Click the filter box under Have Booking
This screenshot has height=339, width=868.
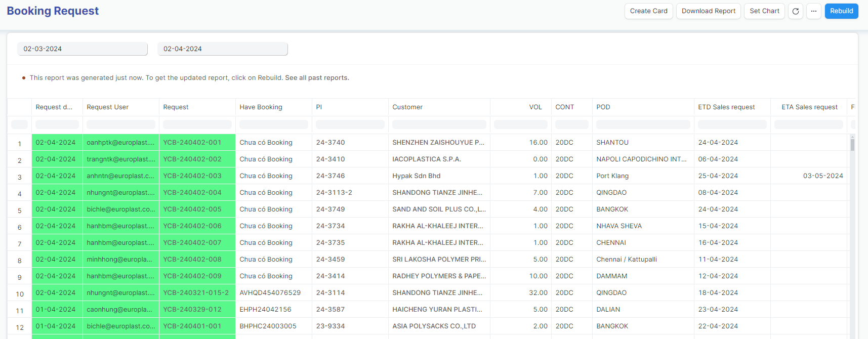273,124
